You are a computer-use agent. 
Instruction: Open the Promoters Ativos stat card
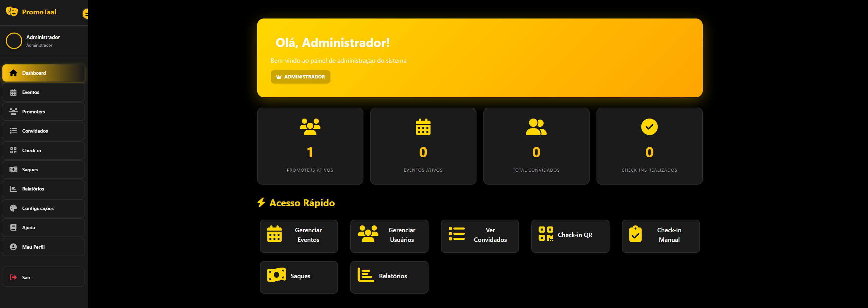(x=310, y=146)
